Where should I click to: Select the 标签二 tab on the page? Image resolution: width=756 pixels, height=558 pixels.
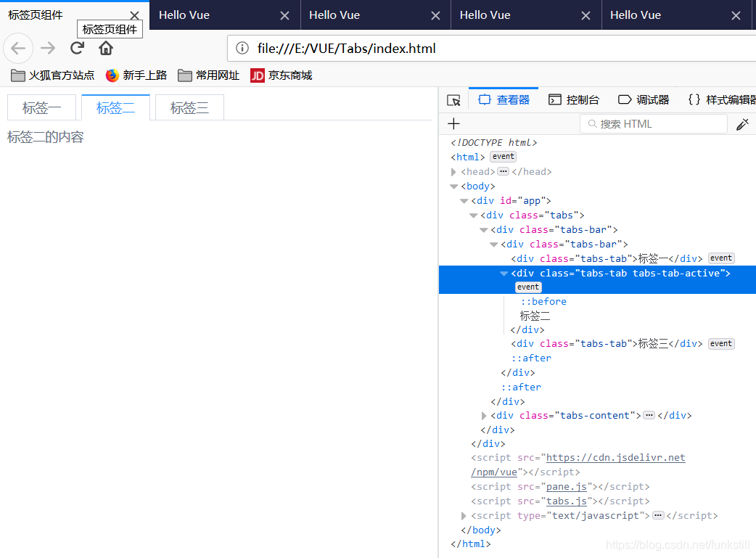(115, 107)
